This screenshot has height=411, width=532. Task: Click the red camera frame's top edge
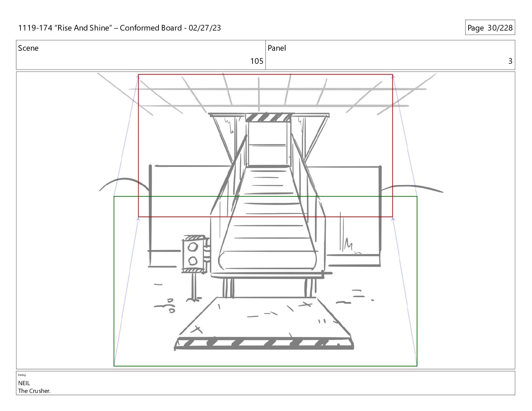pos(265,75)
